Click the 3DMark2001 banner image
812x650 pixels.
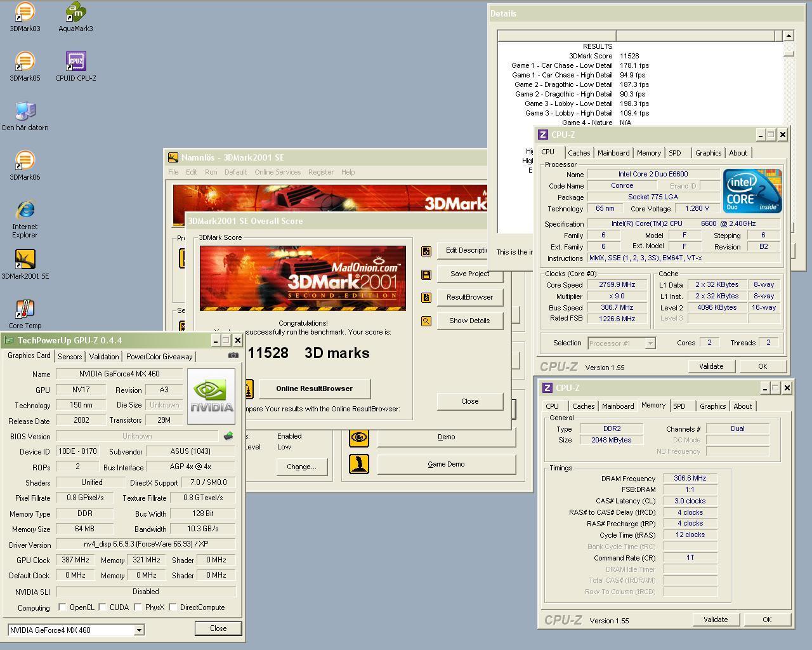pyautogui.click(x=303, y=278)
